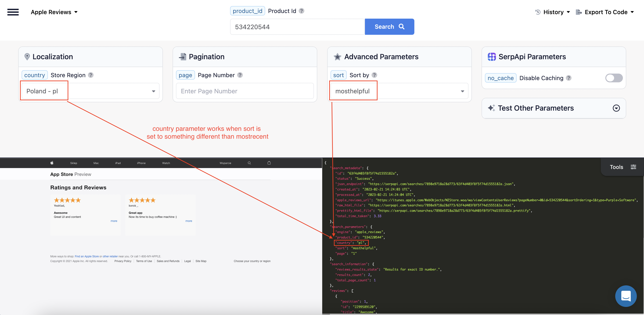Image resolution: width=644 pixels, height=315 pixels.
Task: Click Choose your country or region
Action: point(252,261)
